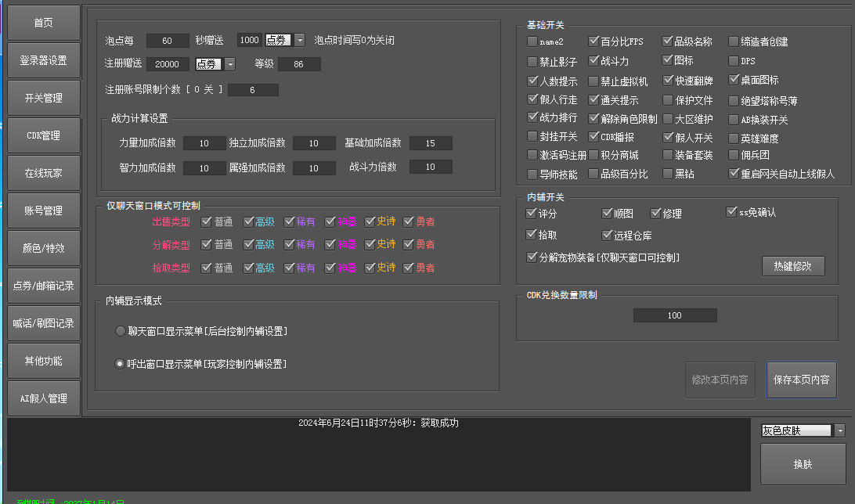Viewport: 855px width, 504px height.
Task: Click the 换肤 button
Action: click(x=803, y=464)
